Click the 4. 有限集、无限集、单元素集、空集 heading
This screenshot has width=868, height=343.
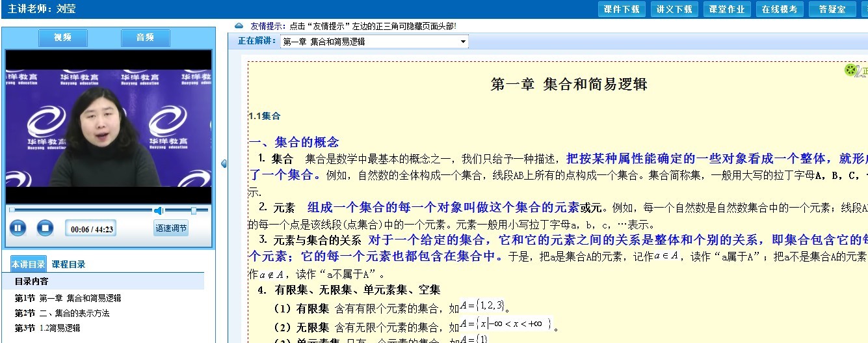tap(349, 290)
